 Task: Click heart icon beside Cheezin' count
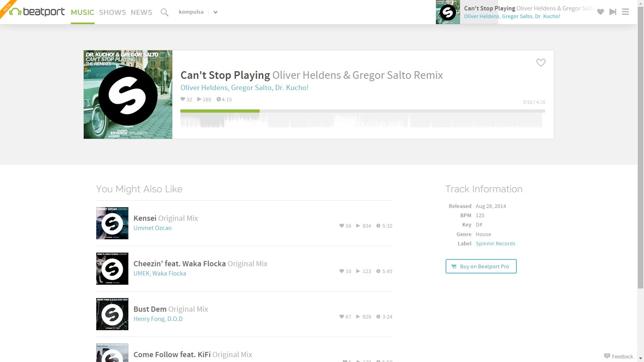[x=341, y=271]
